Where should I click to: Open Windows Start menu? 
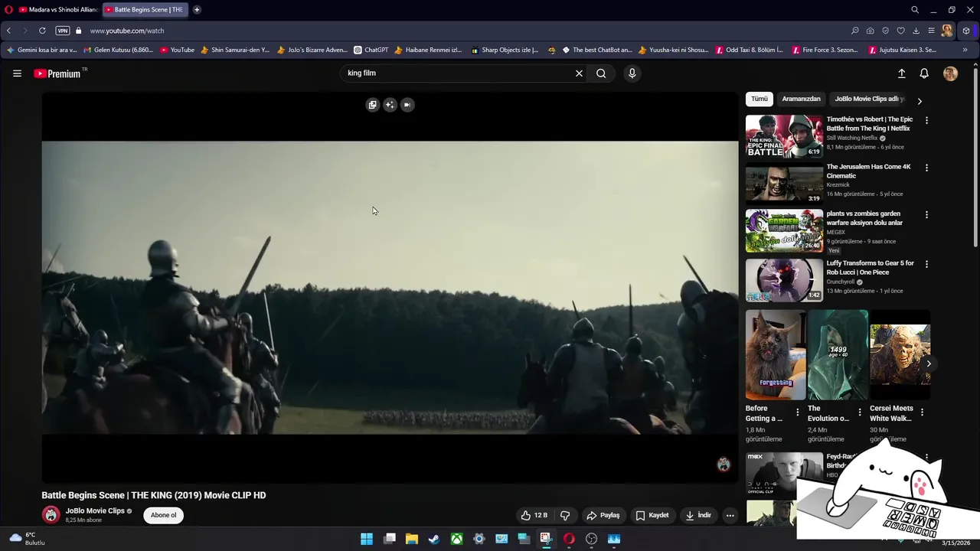tap(367, 539)
